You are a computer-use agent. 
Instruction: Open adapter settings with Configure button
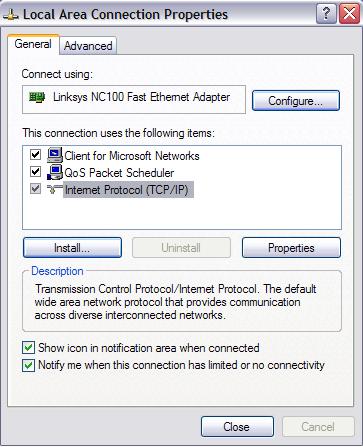click(296, 100)
